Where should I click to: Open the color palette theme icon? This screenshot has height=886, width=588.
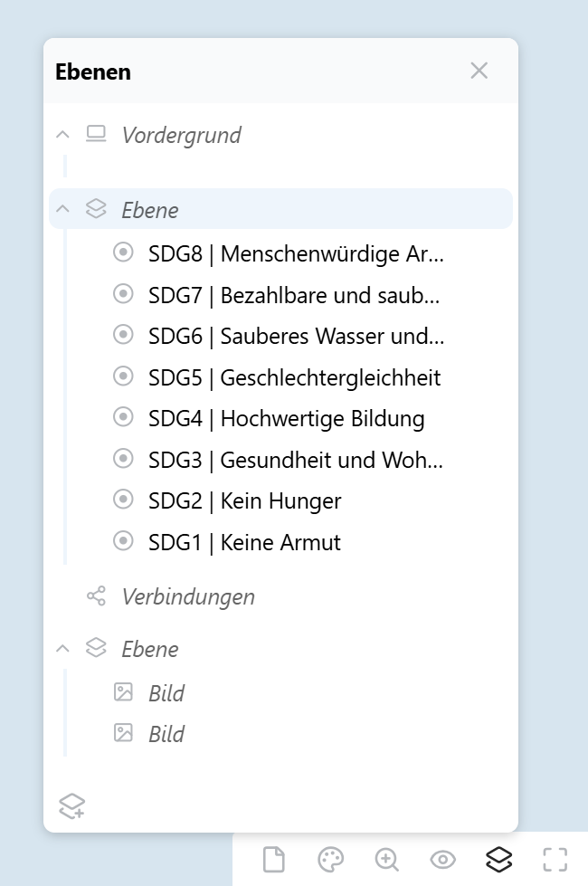(x=331, y=859)
